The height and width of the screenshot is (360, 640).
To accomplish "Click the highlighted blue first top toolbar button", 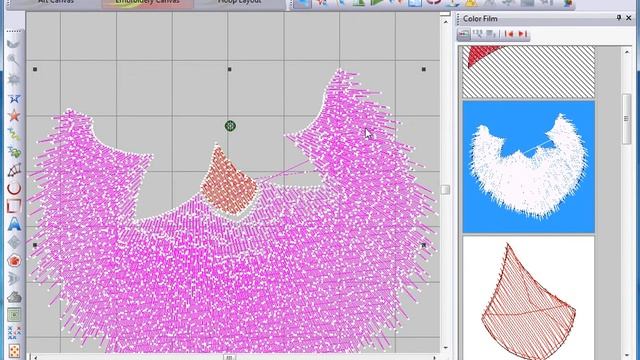I will click(x=302, y=3).
